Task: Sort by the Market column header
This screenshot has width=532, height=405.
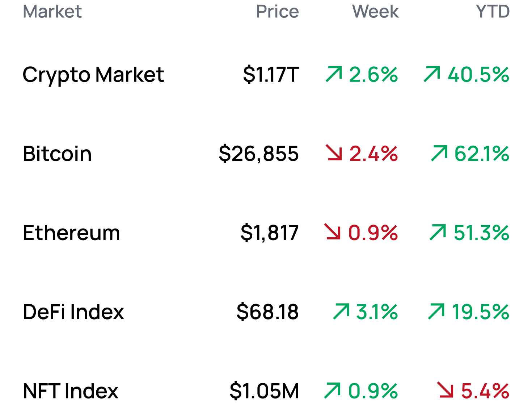Action: coord(52,12)
